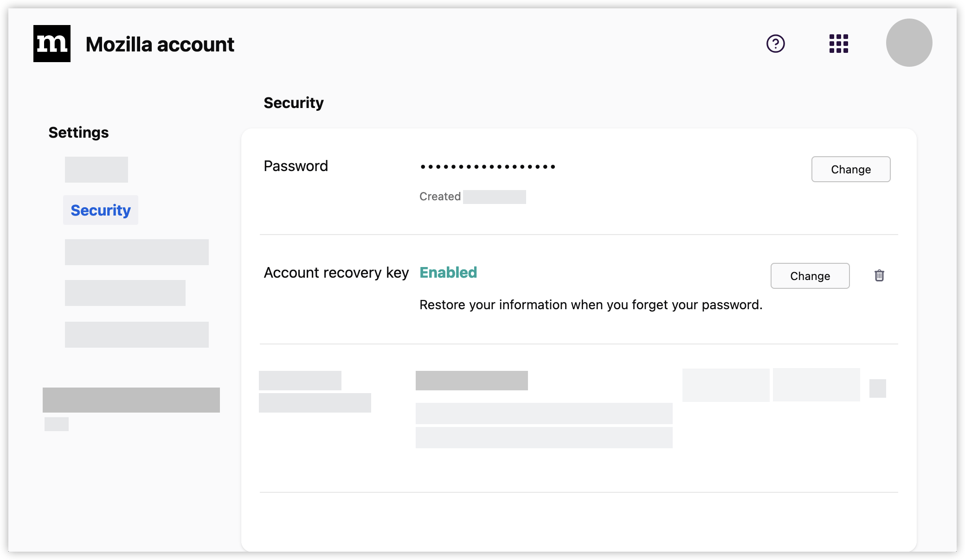Click the Security navigation icon

[101, 210]
